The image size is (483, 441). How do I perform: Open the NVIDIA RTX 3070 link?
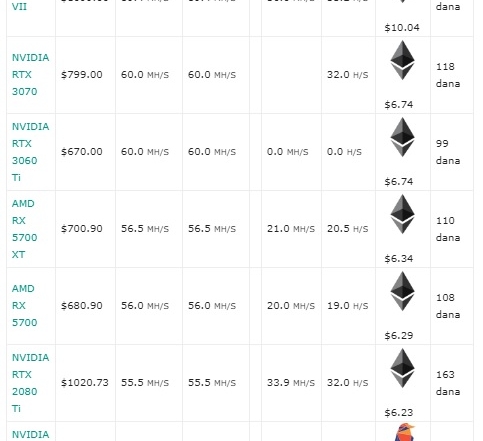click(30, 75)
